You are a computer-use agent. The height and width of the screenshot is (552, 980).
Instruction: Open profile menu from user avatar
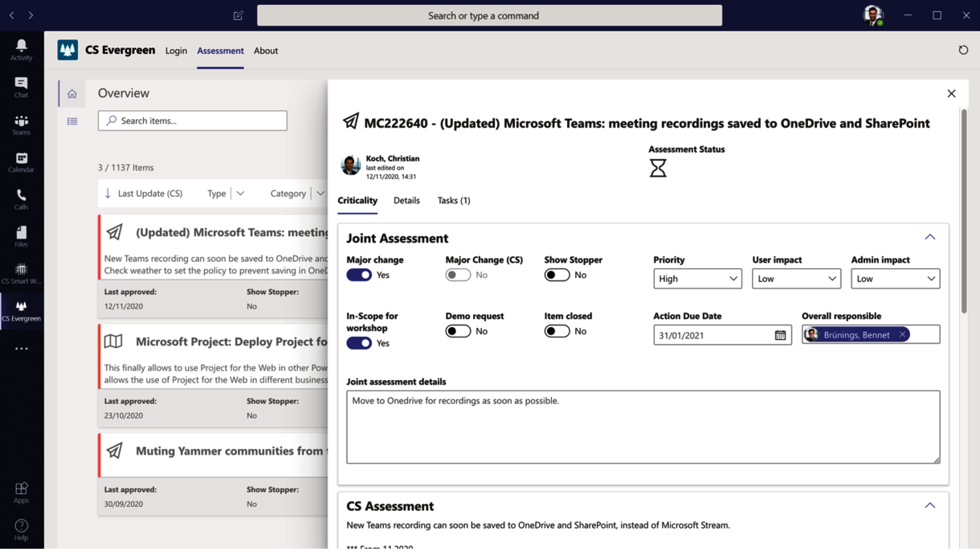[x=873, y=15]
